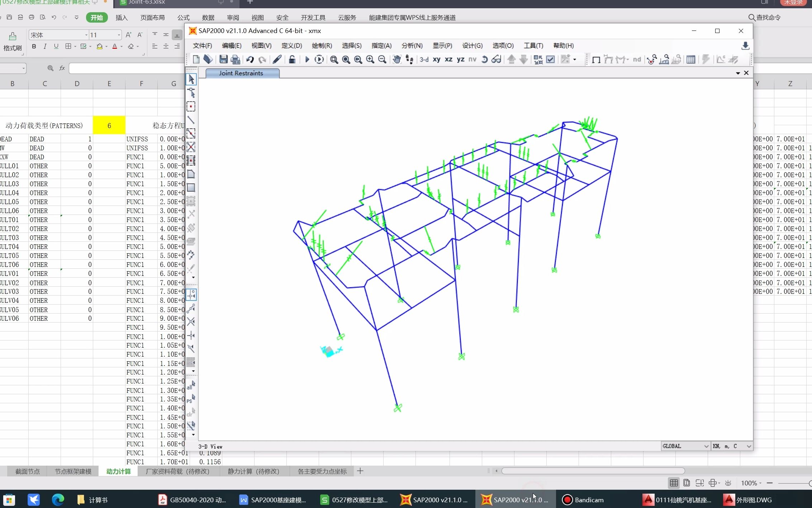Select the Pan tool in SAP2000 toolbar
The width and height of the screenshot is (812, 508).
coord(396,59)
